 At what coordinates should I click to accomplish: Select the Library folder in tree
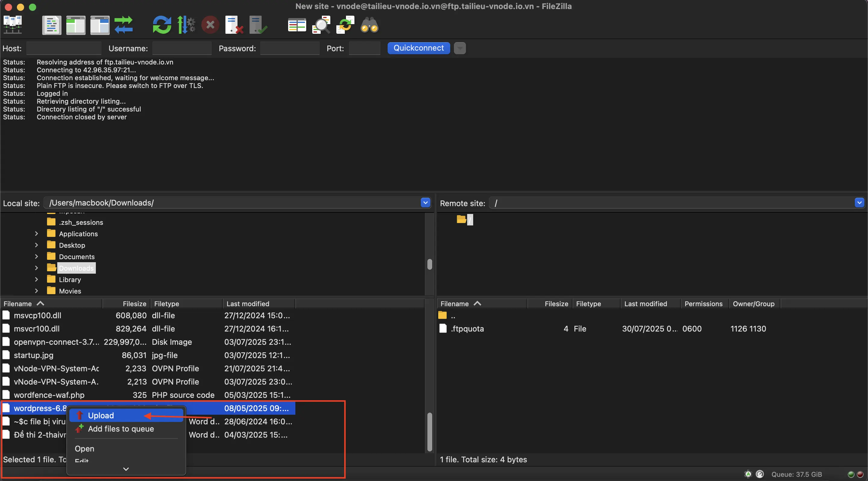click(70, 280)
